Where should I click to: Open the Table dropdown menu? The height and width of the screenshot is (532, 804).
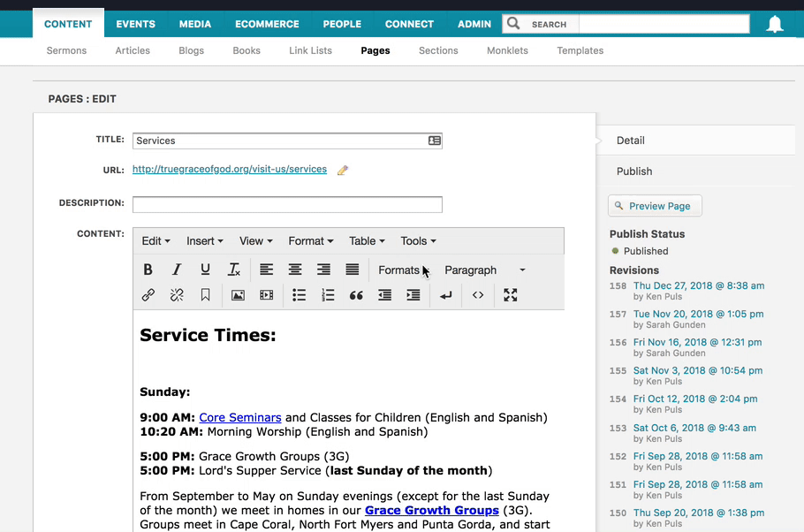(x=367, y=241)
